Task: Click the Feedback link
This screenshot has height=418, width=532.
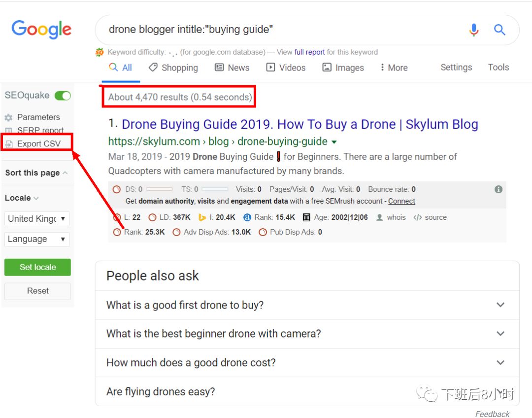Action: pos(492,414)
